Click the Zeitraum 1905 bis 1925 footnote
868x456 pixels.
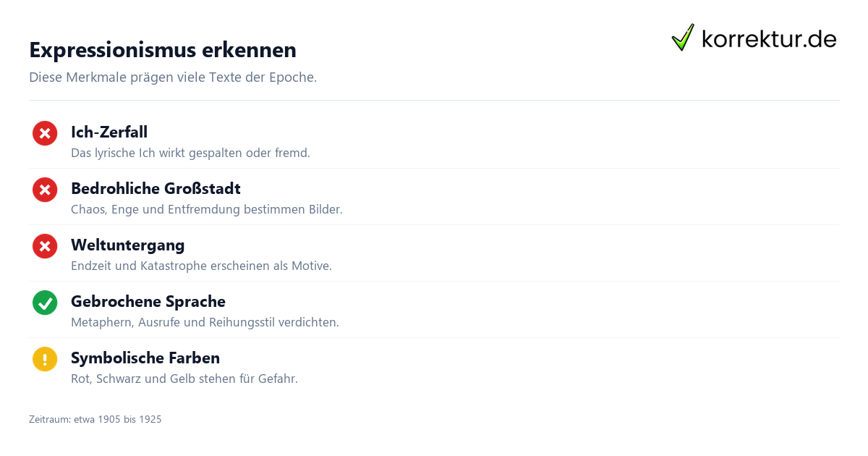95,419
